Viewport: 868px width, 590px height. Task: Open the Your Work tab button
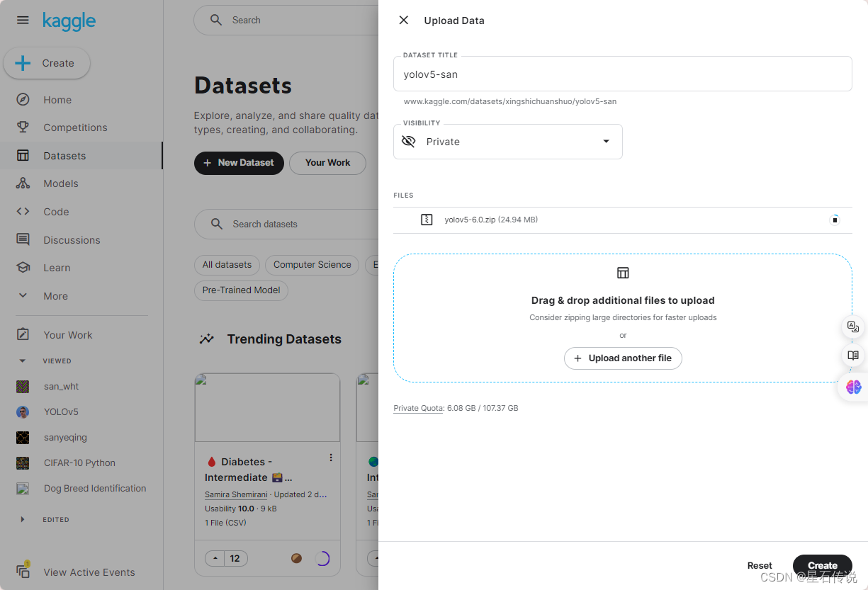[327, 163]
